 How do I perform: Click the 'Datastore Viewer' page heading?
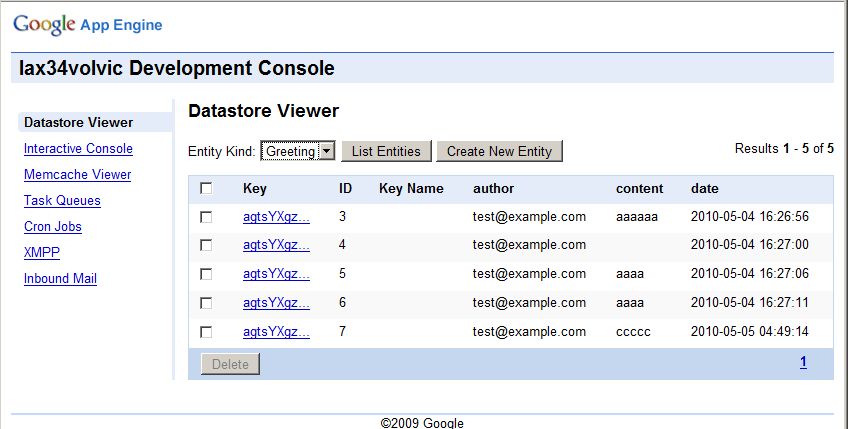click(x=263, y=111)
